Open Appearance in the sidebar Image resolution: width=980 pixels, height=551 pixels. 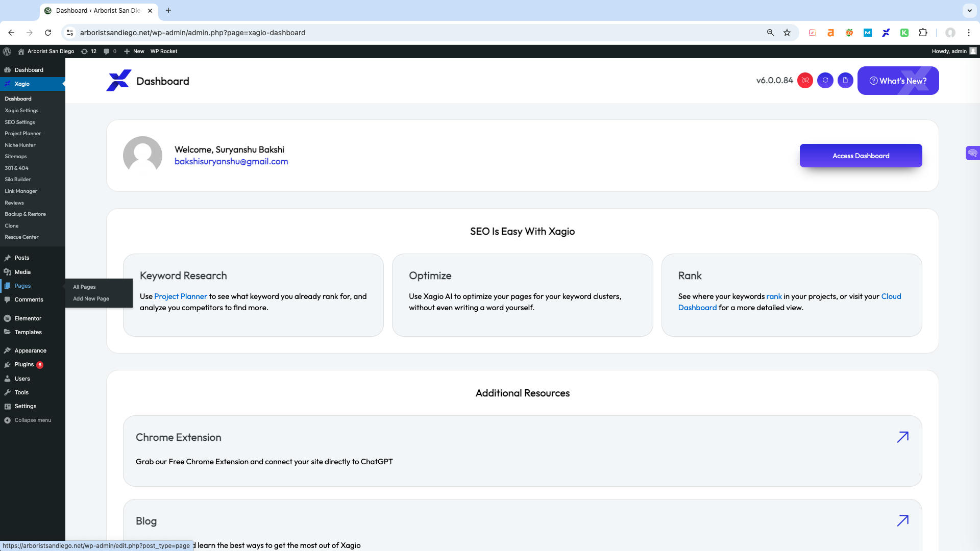pyautogui.click(x=33, y=350)
